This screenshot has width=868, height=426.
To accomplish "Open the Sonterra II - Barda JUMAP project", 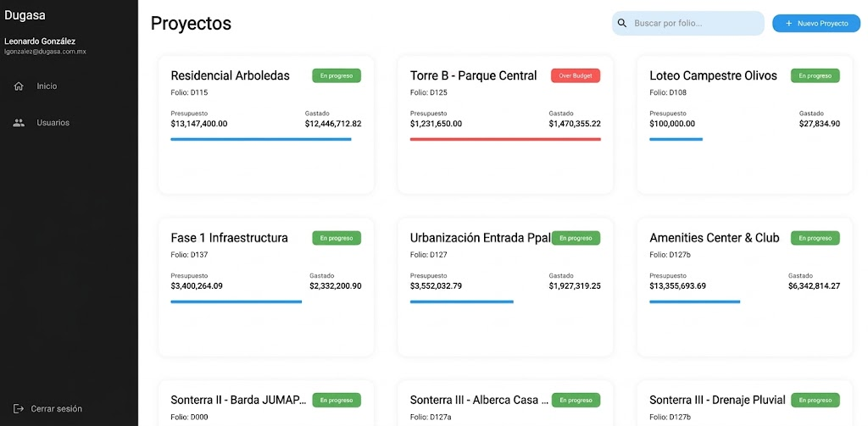I will tap(238, 400).
